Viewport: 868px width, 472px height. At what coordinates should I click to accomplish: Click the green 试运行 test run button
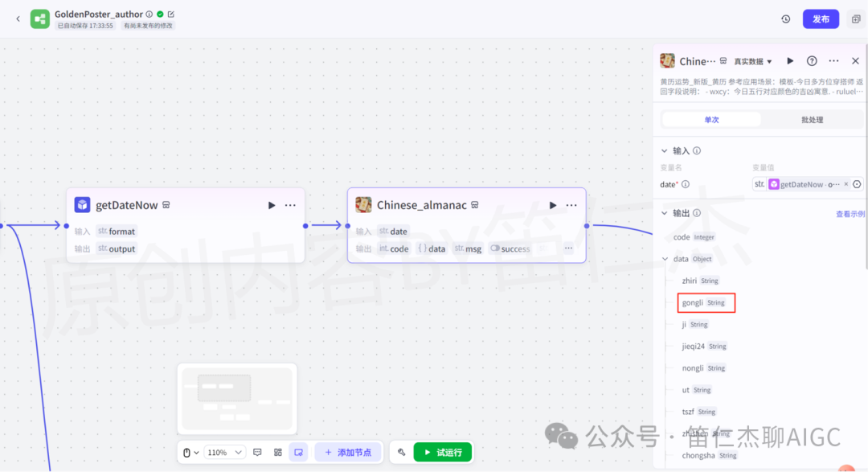[442, 453]
